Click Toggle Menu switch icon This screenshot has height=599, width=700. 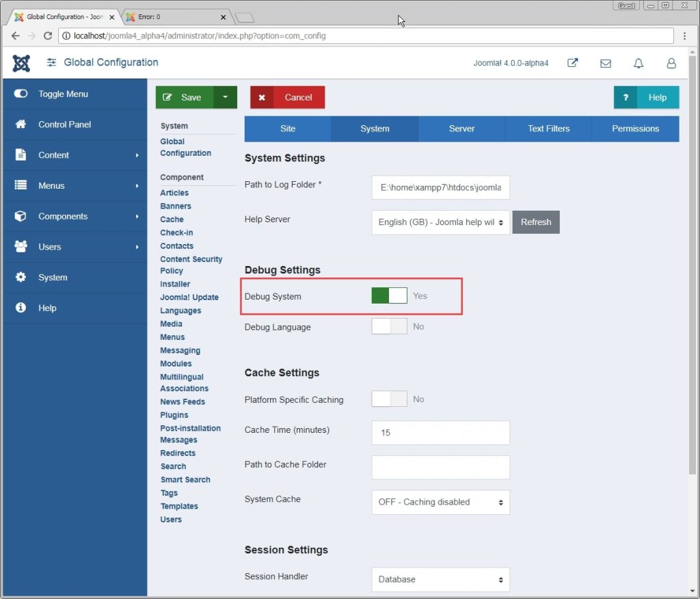pyautogui.click(x=21, y=94)
